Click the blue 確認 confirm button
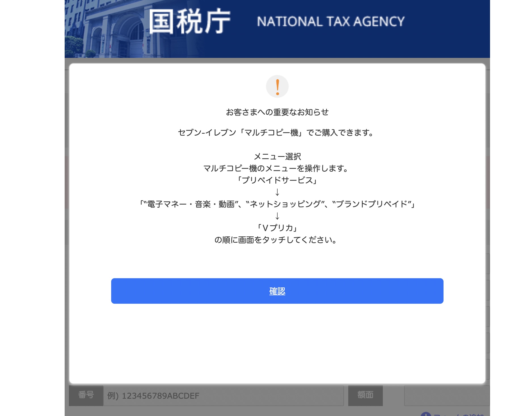 coord(277,291)
